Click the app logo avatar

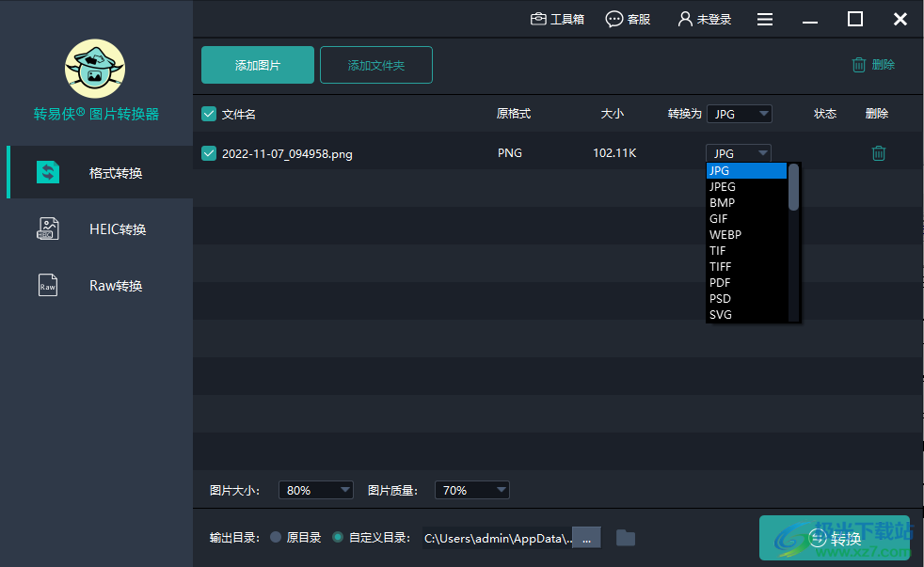94,68
